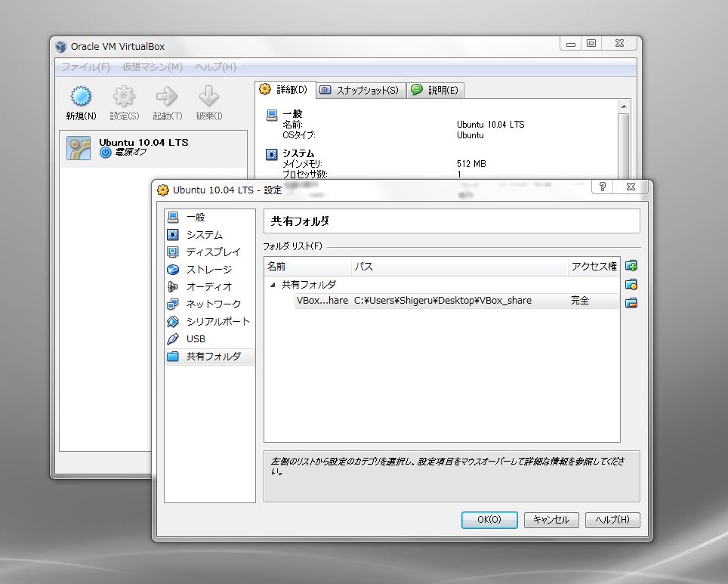This screenshot has width=728, height=584.
Task: Maximize the Oracle VM VirtualBox window
Action: click(591, 43)
